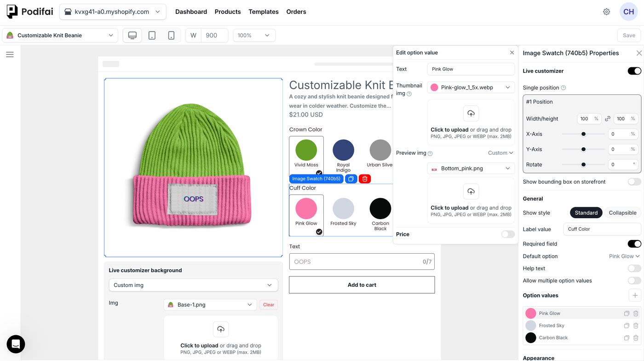
Task: Duplicate the Image Swatch (740b5) element
Action: click(351, 179)
